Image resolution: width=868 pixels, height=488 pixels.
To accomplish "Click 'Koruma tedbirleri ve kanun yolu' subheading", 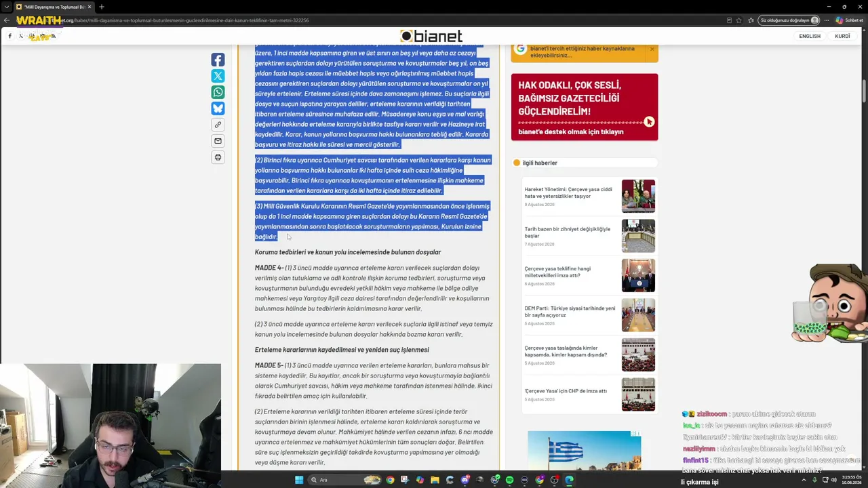I will coord(348,252).
